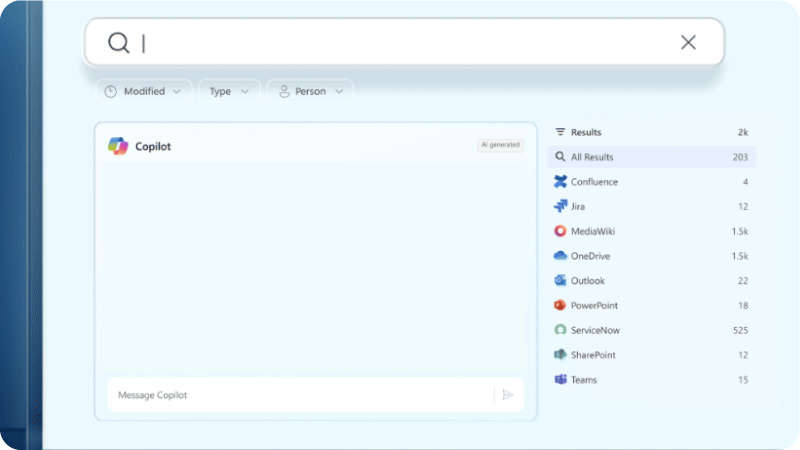Click the 2k total results count
The height and width of the screenshot is (450, 800).
pos(743,132)
